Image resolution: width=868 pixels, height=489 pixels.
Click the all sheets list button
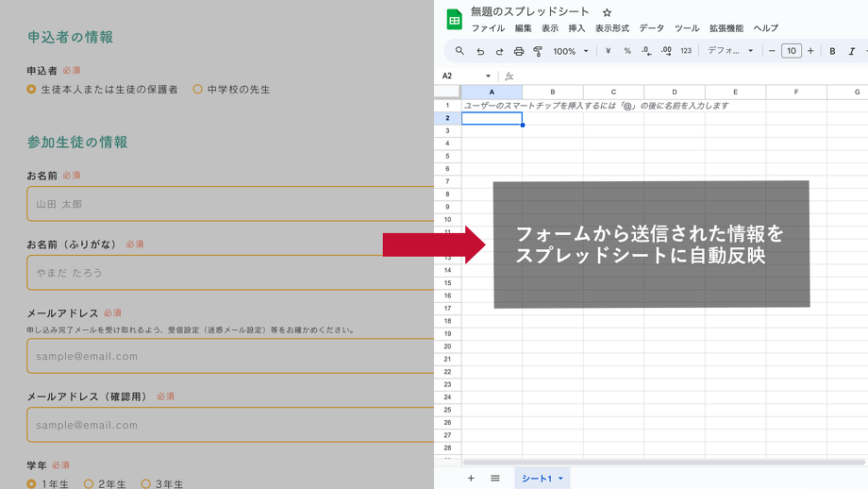click(x=494, y=479)
